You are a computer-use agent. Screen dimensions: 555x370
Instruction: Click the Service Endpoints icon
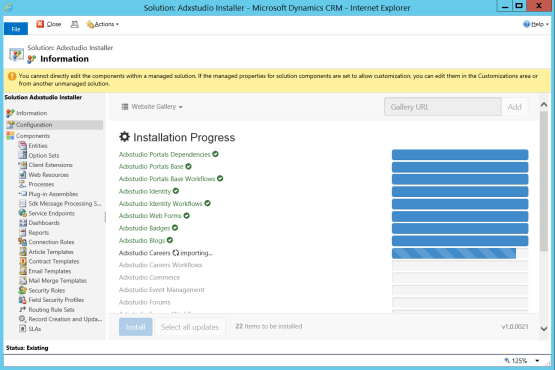[23, 213]
